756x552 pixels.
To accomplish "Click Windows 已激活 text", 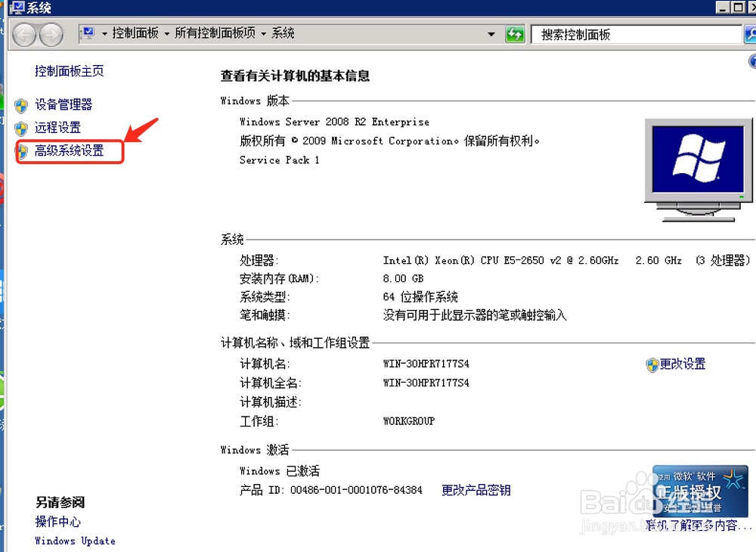I will click(x=280, y=471).
